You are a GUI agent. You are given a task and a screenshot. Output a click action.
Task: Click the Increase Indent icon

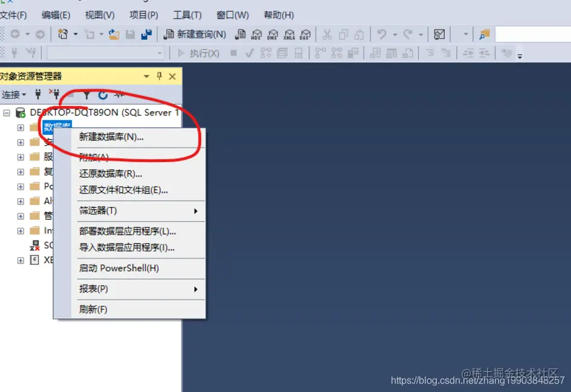click(x=484, y=54)
